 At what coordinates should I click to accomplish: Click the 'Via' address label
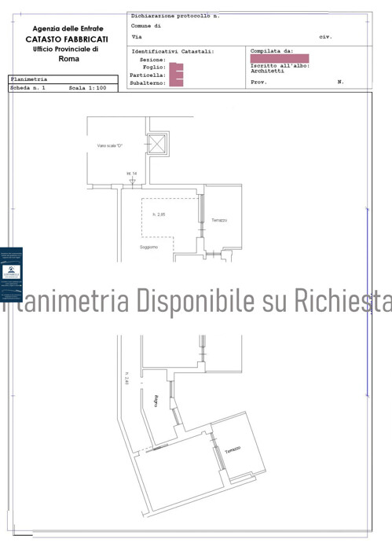[137, 37]
